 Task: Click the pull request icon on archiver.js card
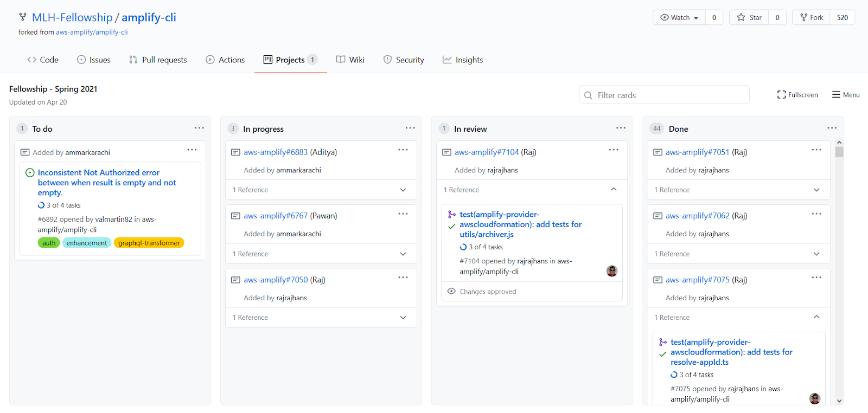[452, 215]
